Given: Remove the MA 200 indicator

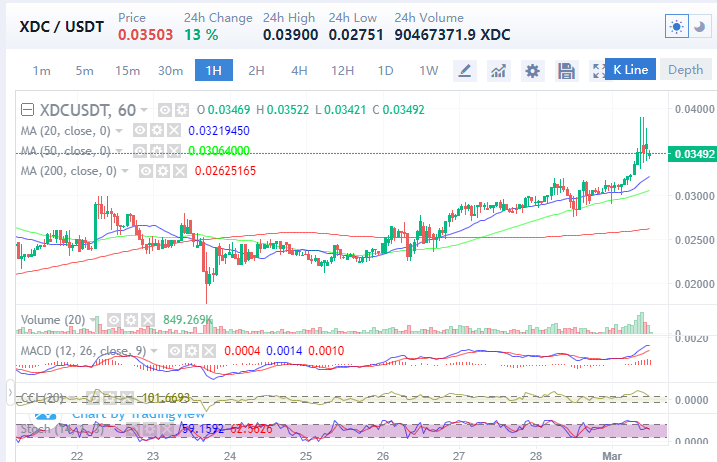Looking at the screenshot, I should click(x=179, y=171).
